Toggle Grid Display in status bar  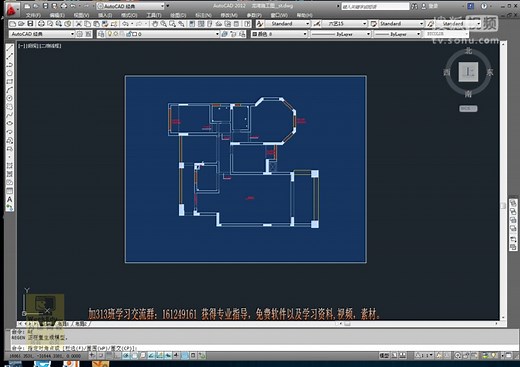pos(109,356)
